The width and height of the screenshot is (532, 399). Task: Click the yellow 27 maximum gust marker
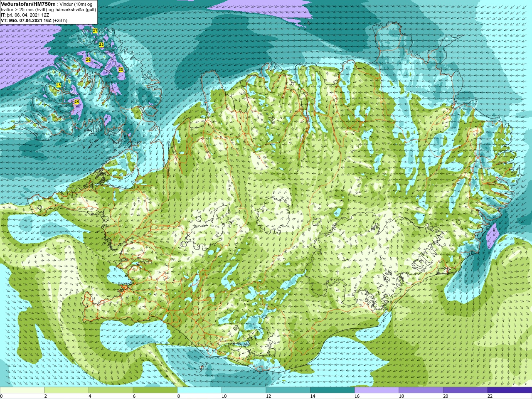pyautogui.click(x=95, y=31)
